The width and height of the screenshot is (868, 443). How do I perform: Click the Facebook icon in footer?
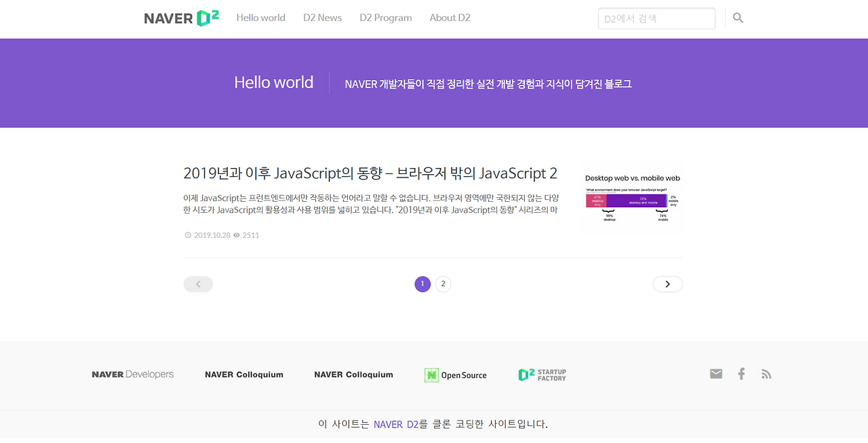click(x=741, y=374)
